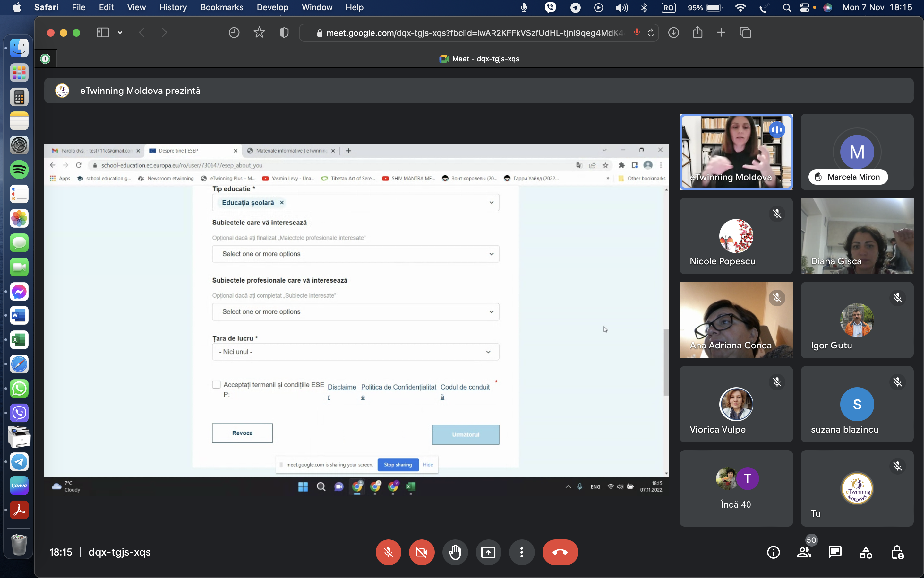Open macOS Control Center

(805, 8)
